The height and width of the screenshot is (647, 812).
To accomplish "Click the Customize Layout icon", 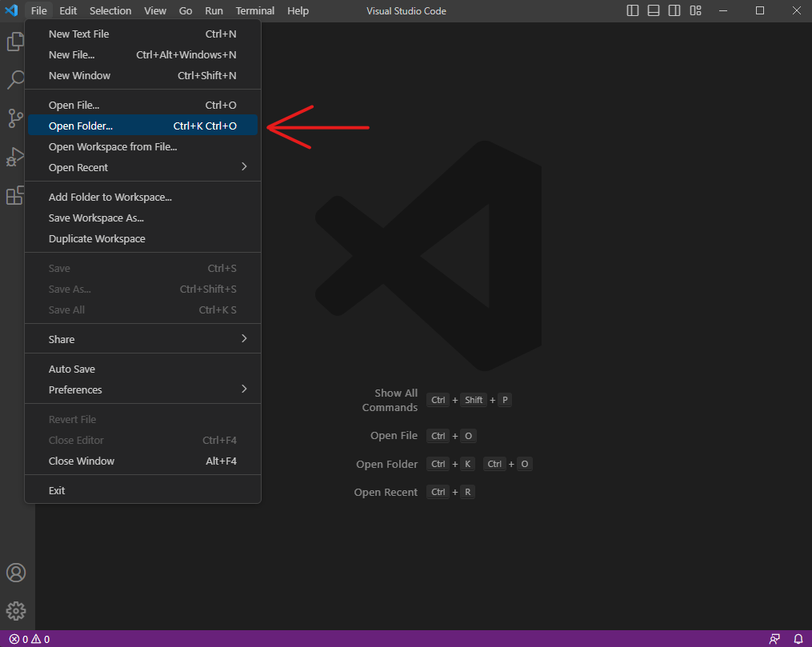I will (x=695, y=10).
